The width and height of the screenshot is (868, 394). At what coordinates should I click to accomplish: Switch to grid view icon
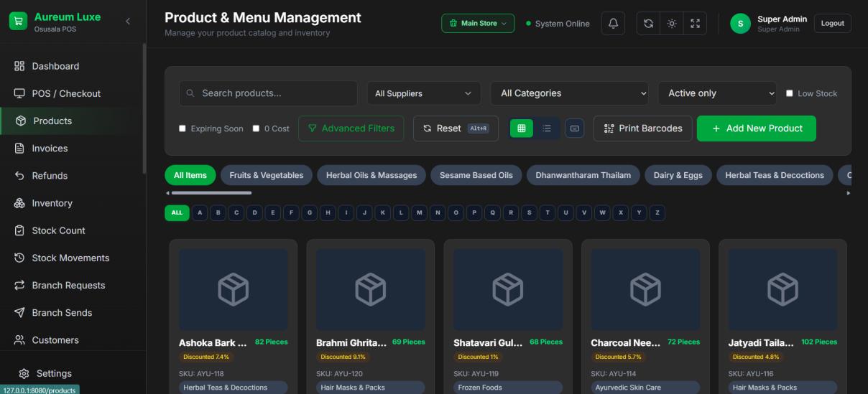[x=522, y=128]
